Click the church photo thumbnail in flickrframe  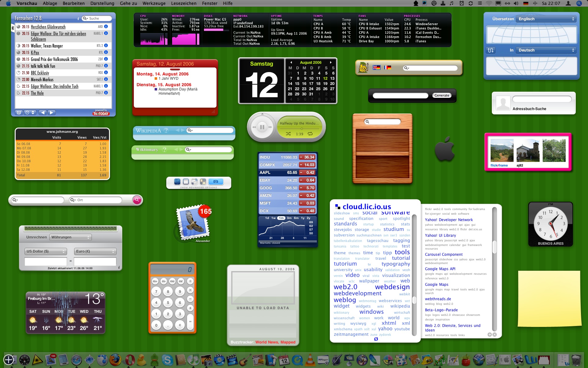click(x=528, y=150)
